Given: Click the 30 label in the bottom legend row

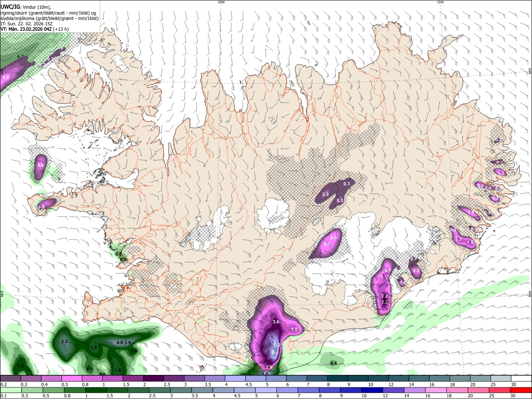Looking at the screenshot, I should coord(513,396).
